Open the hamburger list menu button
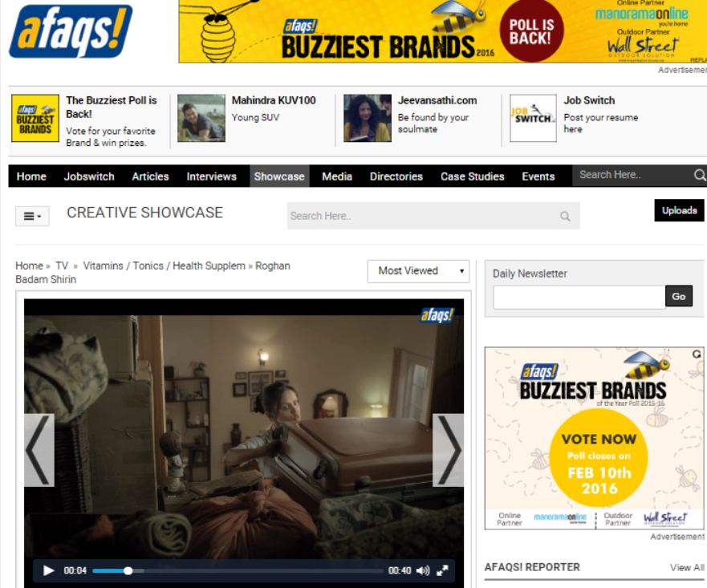Image resolution: width=707 pixels, height=588 pixels. click(x=32, y=217)
